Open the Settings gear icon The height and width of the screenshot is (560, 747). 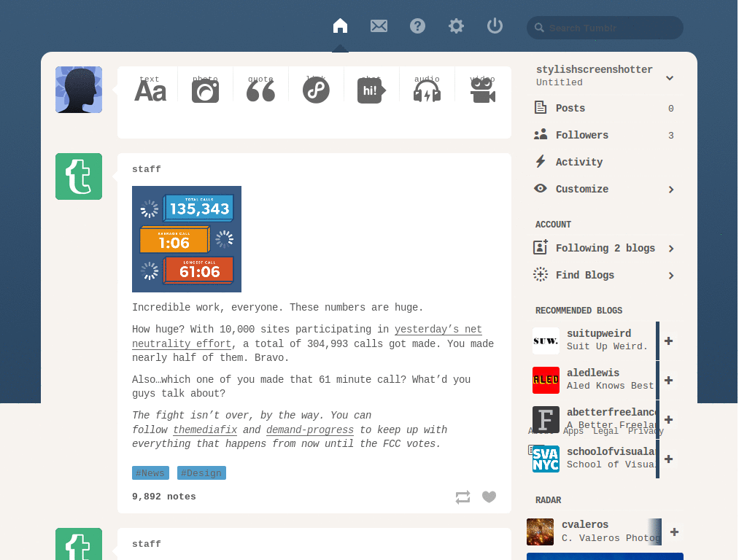(x=456, y=26)
